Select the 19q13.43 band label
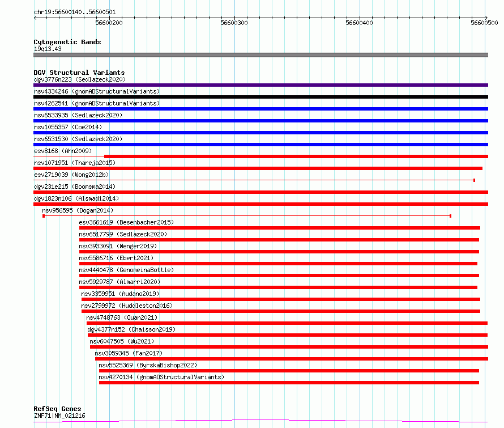Image resolution: width=504 pixels, height=428 pixels. click(48, 49)
